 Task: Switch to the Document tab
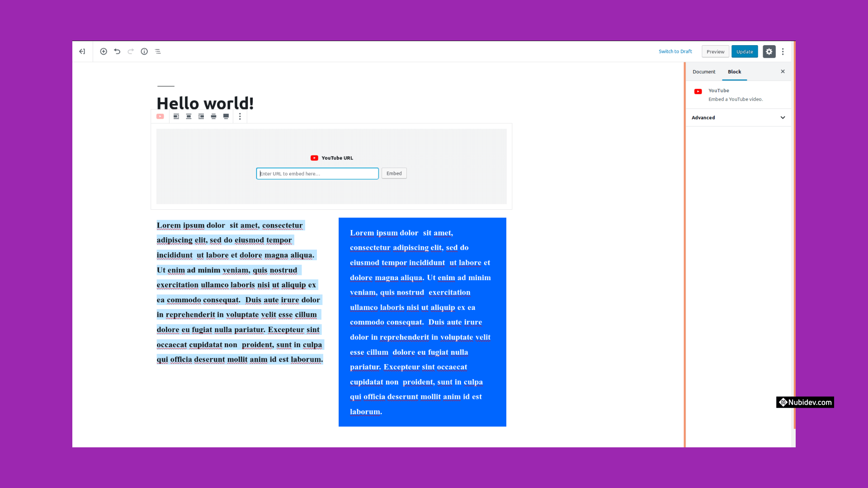704,72
